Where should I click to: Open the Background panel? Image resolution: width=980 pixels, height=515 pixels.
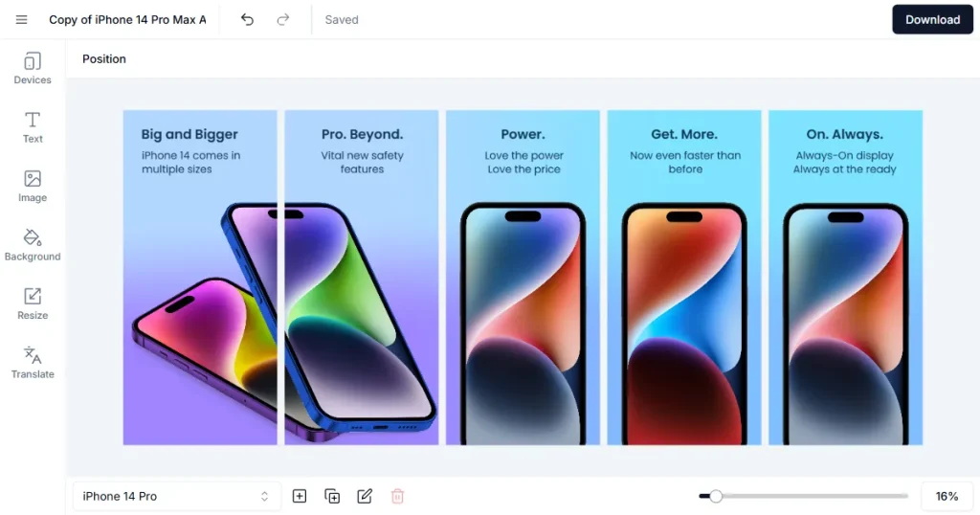[x=33, y=245]
